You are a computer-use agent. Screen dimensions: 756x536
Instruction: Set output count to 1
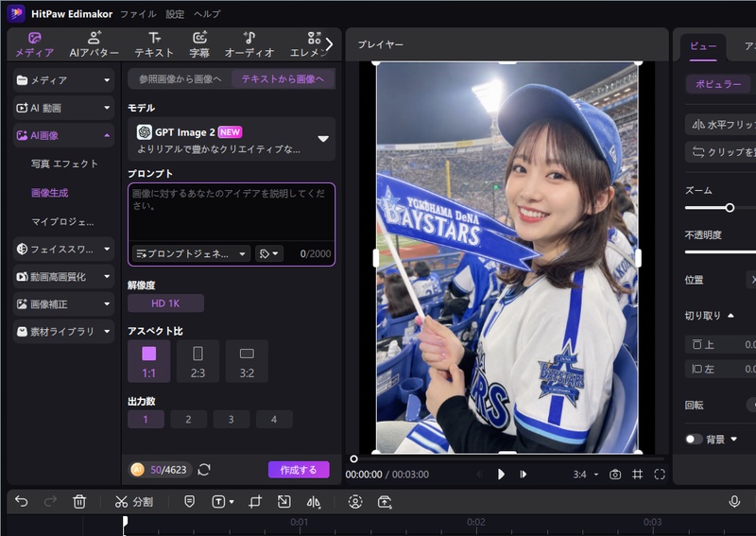point(146,419)
